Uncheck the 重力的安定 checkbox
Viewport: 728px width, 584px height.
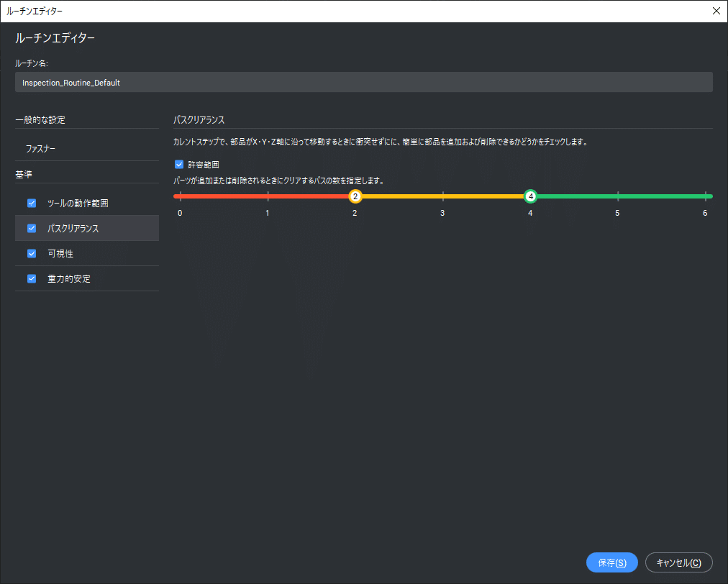click(x=31, y=278)
